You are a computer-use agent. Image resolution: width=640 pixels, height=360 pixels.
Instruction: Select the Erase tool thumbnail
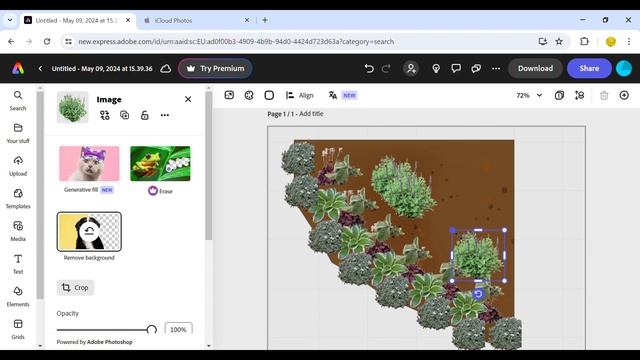[160, 164]
